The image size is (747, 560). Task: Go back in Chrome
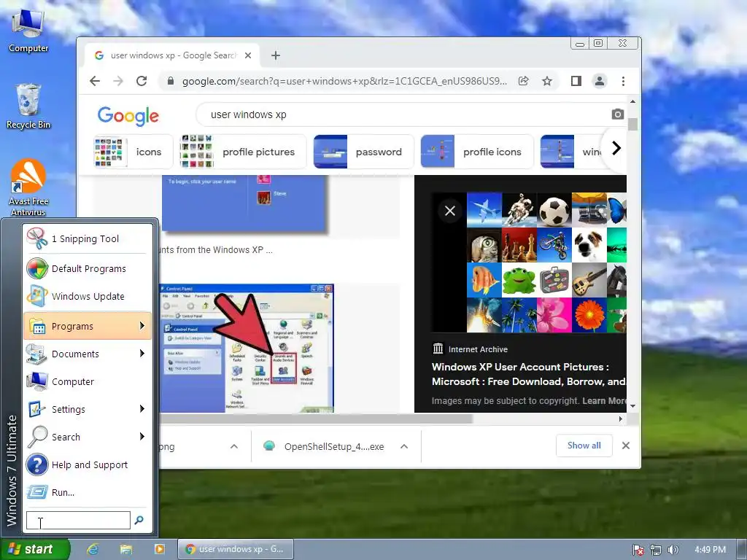[x=95, y=81]
